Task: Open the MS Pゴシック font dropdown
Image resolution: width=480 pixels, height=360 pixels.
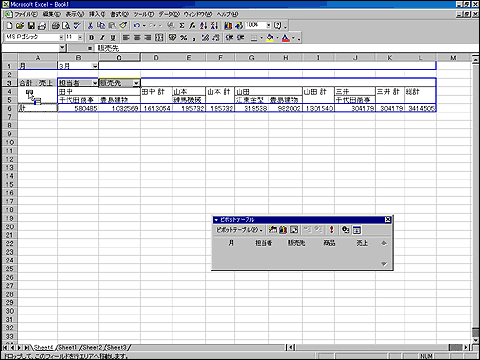Action: (61, 37)
